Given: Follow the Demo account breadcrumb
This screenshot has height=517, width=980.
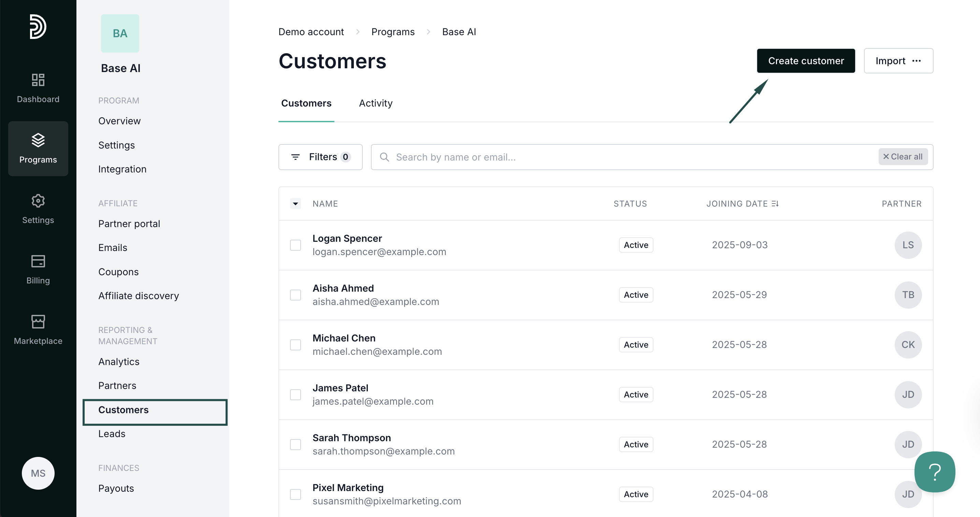Looking at the screenshot, I should point(311,32).
